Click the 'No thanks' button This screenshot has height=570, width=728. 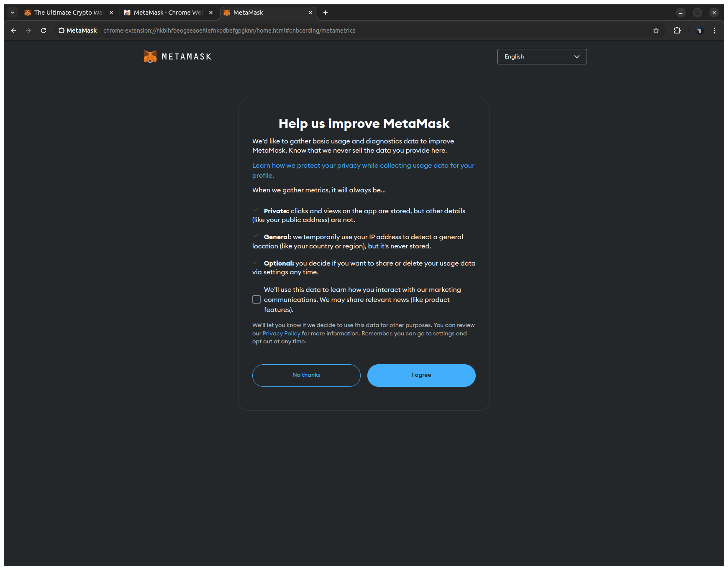pyautogui.click(x=306, y=375)
